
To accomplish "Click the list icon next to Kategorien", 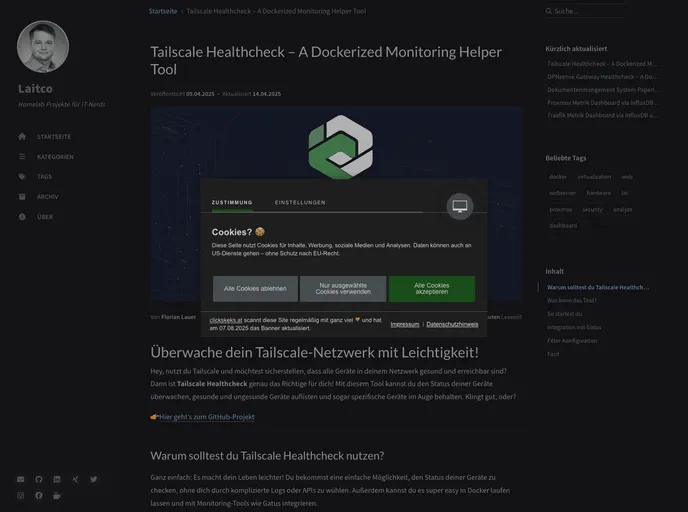I will coord(22,157).
